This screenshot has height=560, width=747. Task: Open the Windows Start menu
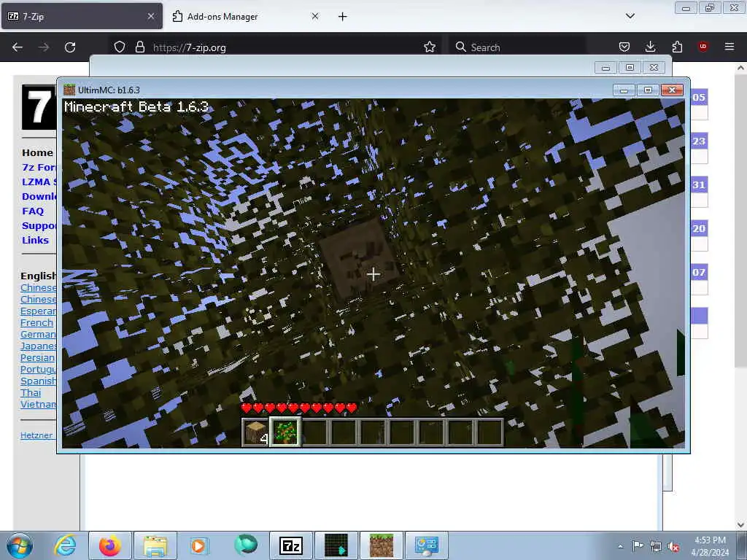pyautogui.click(x=20, y=545)
